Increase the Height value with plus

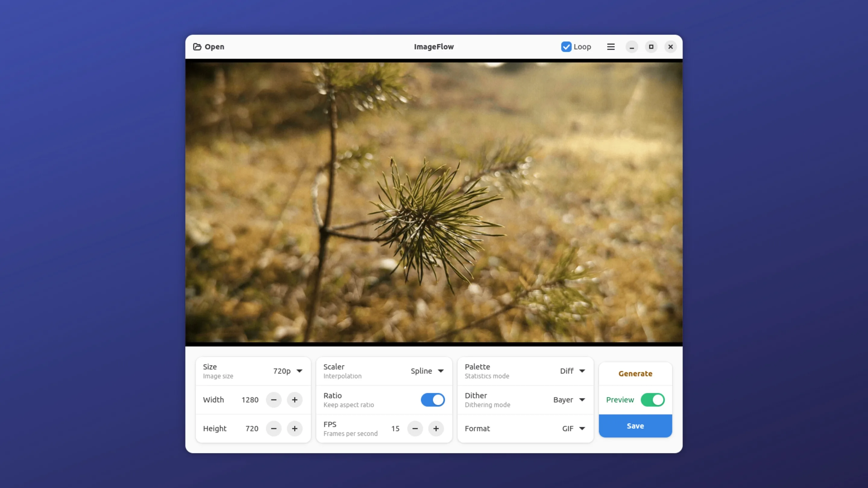coord(294,428)
